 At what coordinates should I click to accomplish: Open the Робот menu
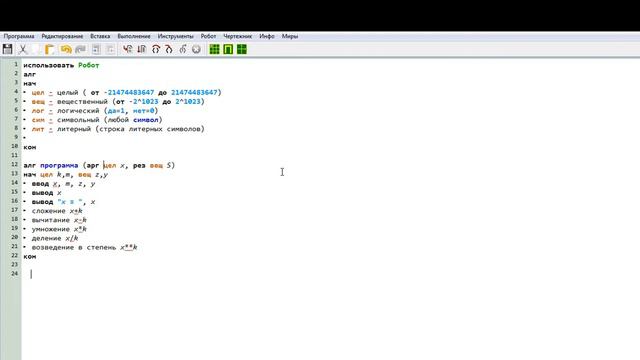click(x=208, y=36)
